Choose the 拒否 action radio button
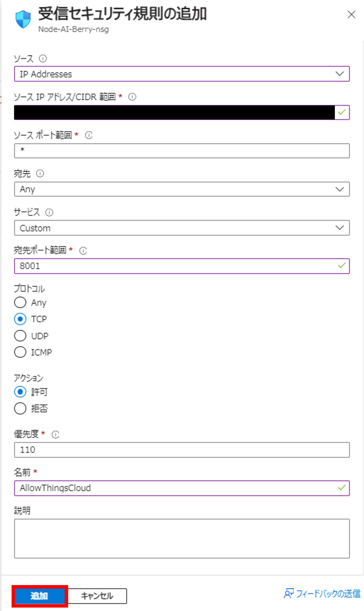364x611 pixels. click(x=20, y=408)
